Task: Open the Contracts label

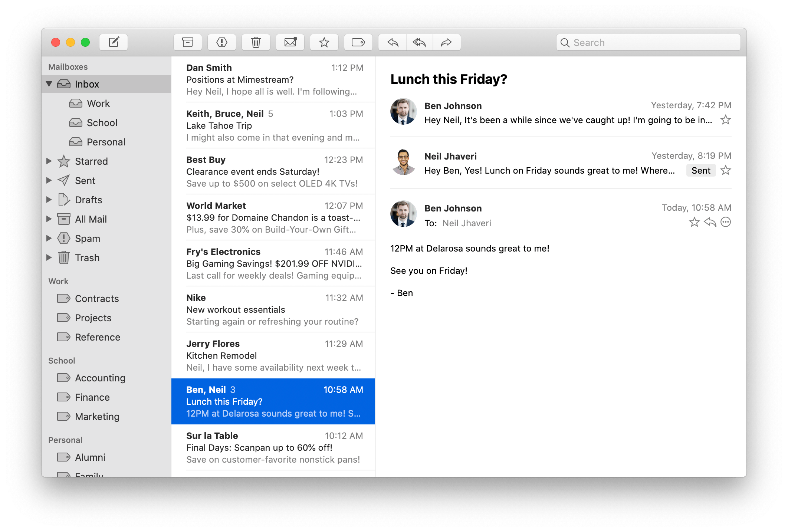Action: (x=106, y=298)
